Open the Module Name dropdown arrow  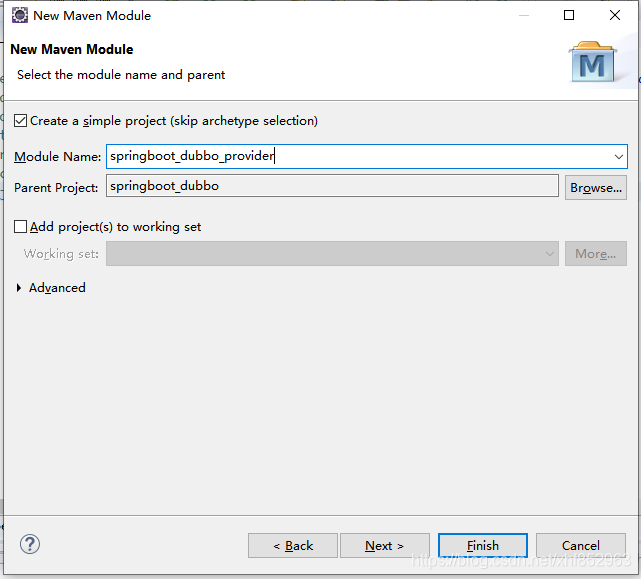pos(619,157)
